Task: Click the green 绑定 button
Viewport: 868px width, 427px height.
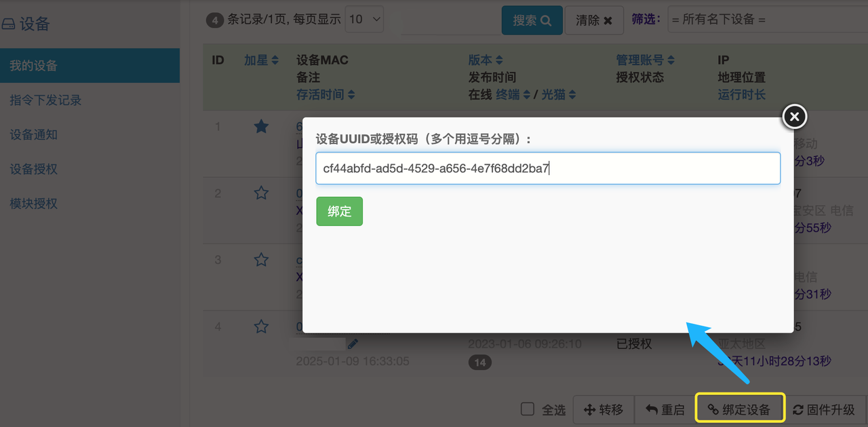Action: (x=339, y=211)
